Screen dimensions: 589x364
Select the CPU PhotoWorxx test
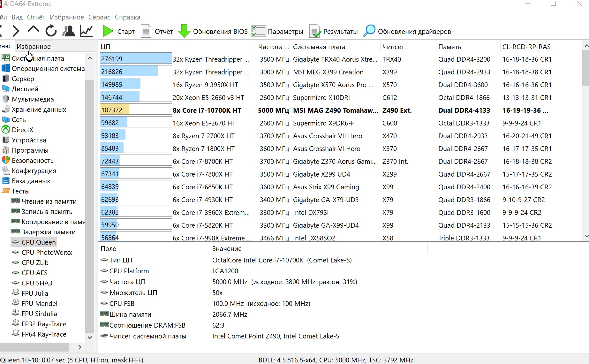[x=47, y=253]
